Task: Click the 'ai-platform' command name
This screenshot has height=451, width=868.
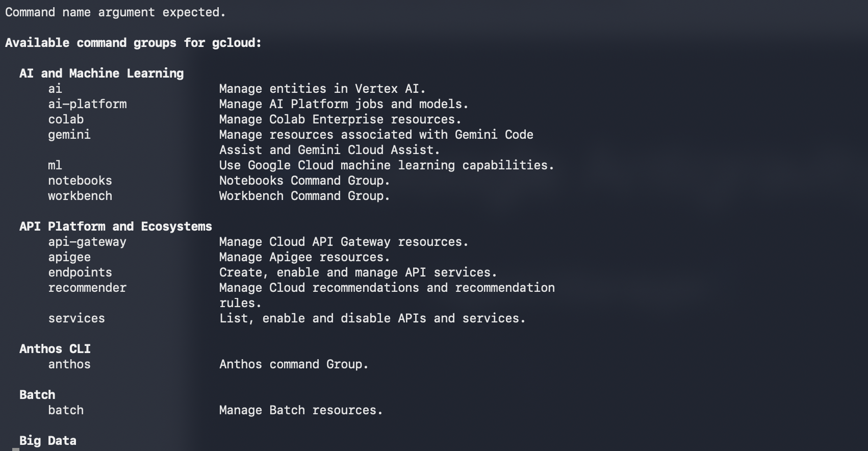Action: (87, 104)
